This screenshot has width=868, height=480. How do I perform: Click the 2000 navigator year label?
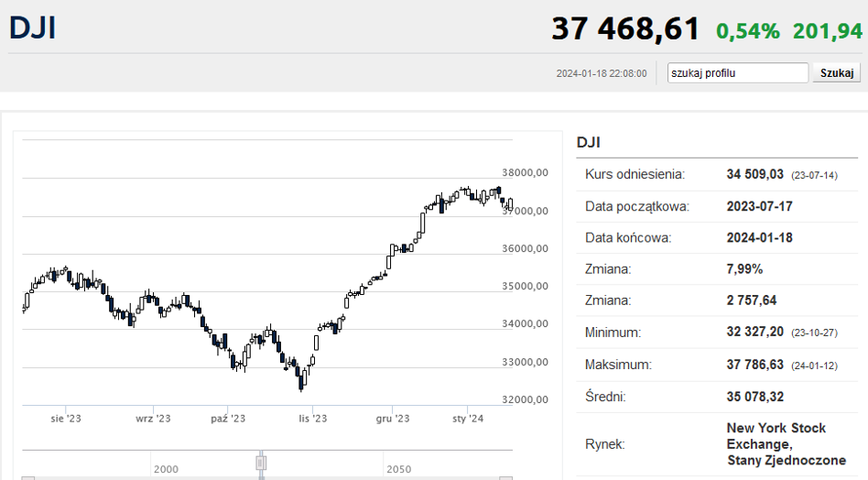tap(166, 470)
